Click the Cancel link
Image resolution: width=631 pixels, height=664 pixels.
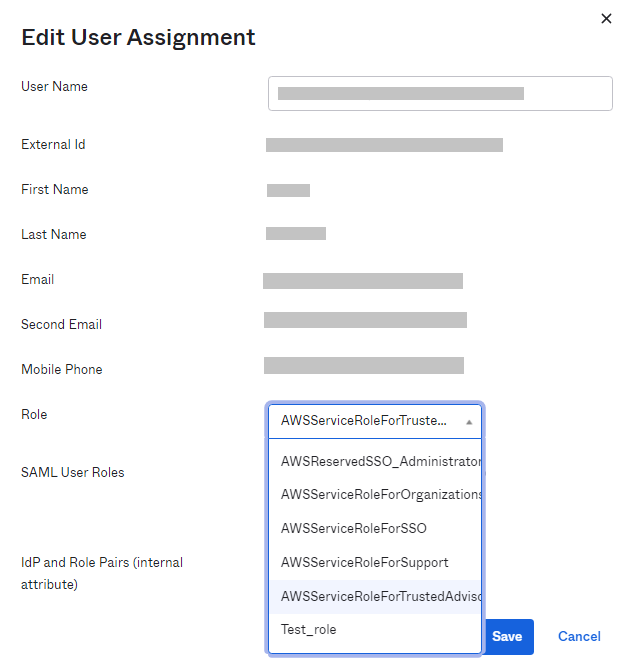[x=579, y=637]
